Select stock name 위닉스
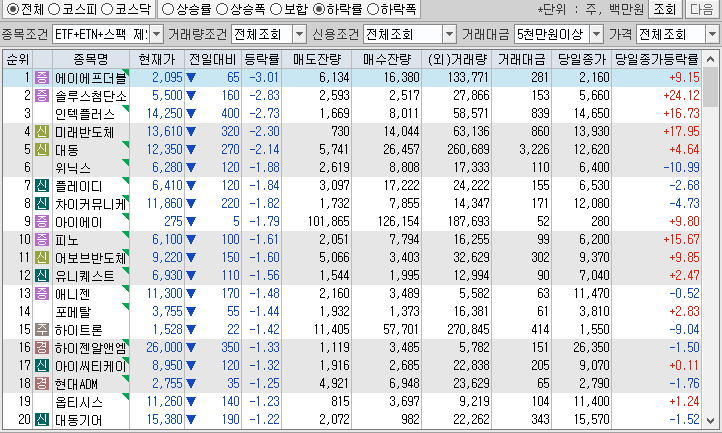Screen dimensions: 722x433 click(73, 168)
